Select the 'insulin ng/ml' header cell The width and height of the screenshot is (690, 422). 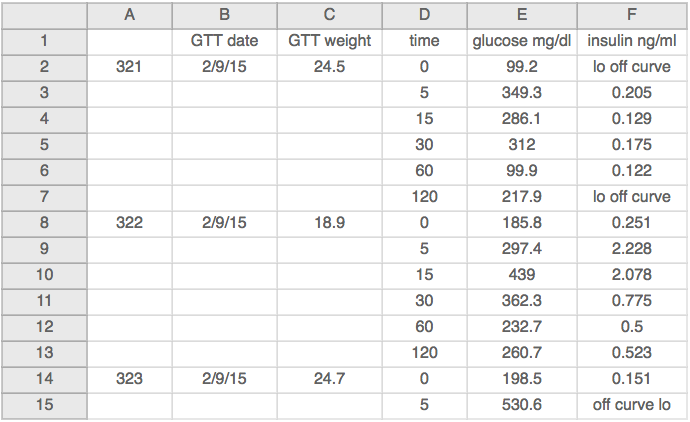(x=631, y=41)
